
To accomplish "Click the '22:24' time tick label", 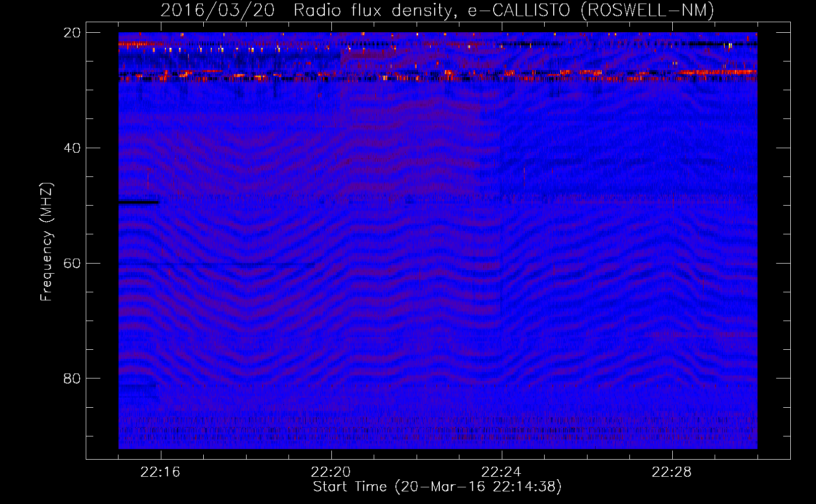I will click(x=501, y=472).
